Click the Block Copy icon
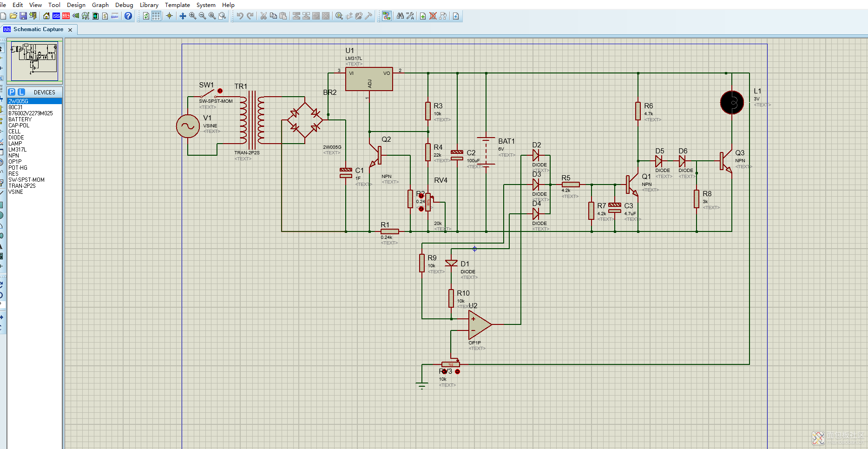The height and width of the screenshot is (449, 868). click(296, 16)
